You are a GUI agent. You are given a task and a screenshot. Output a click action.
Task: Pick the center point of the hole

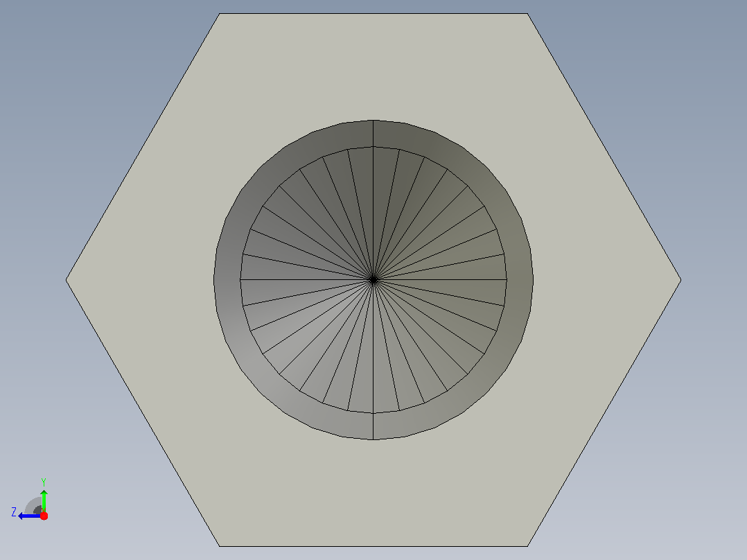pyautogui.click(x=373, y=280)
